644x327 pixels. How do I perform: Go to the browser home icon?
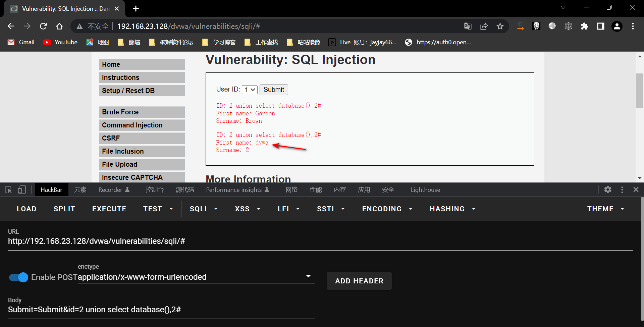tap(59, 26)
